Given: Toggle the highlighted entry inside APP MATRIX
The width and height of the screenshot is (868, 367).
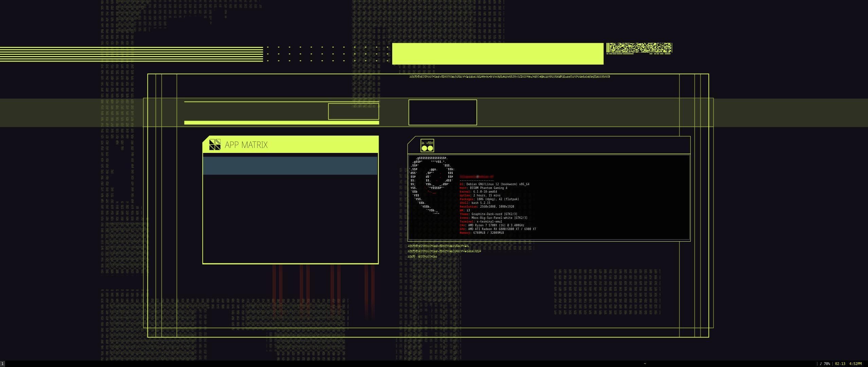Looking at the screenshot, I should coord(290,165).
